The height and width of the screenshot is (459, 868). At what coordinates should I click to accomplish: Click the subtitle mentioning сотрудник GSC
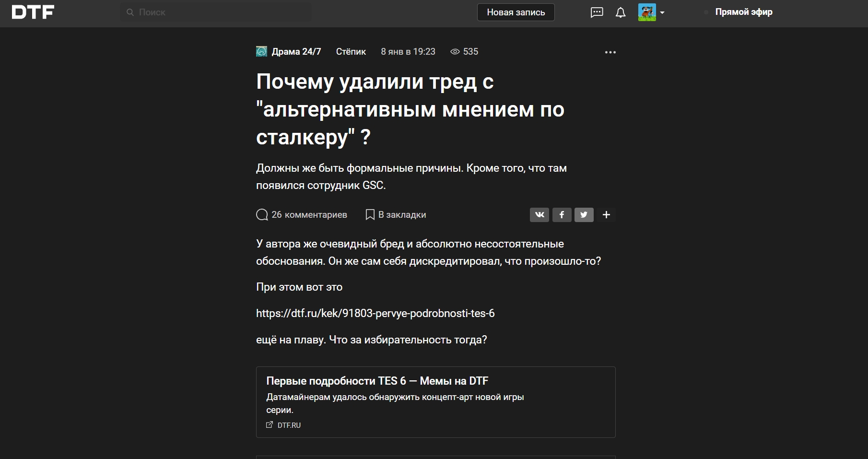pos(411,177)
